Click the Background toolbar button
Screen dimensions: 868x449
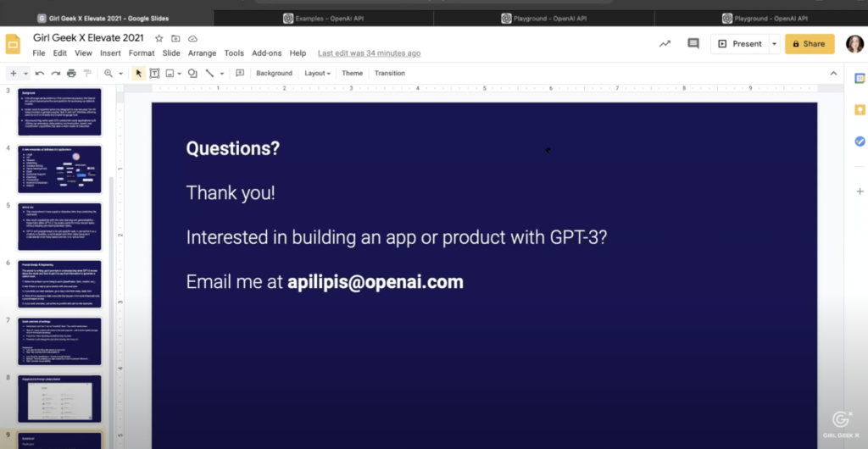pyautogui.click(x=274, y=73)
